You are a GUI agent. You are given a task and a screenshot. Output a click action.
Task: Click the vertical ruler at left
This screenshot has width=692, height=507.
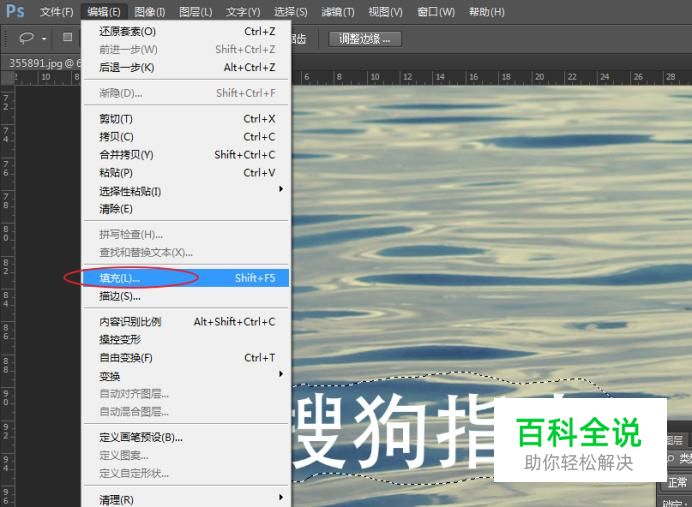(x=8, y=296)
